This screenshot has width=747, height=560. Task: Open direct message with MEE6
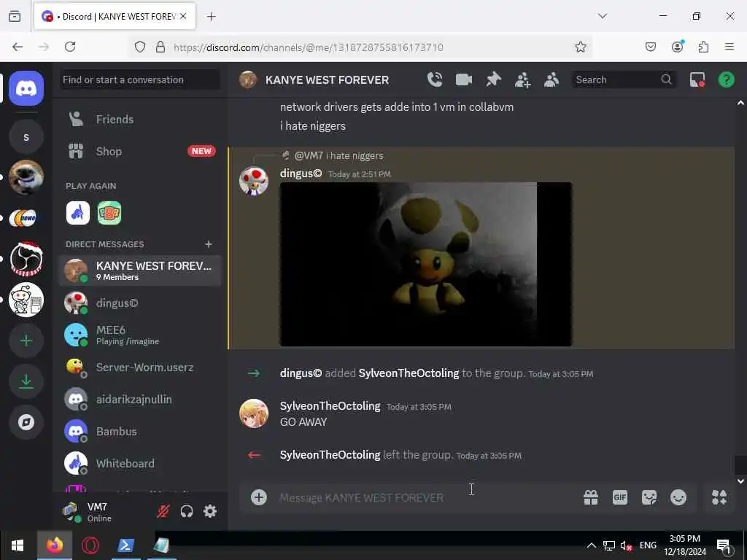(x=139, y=335)
